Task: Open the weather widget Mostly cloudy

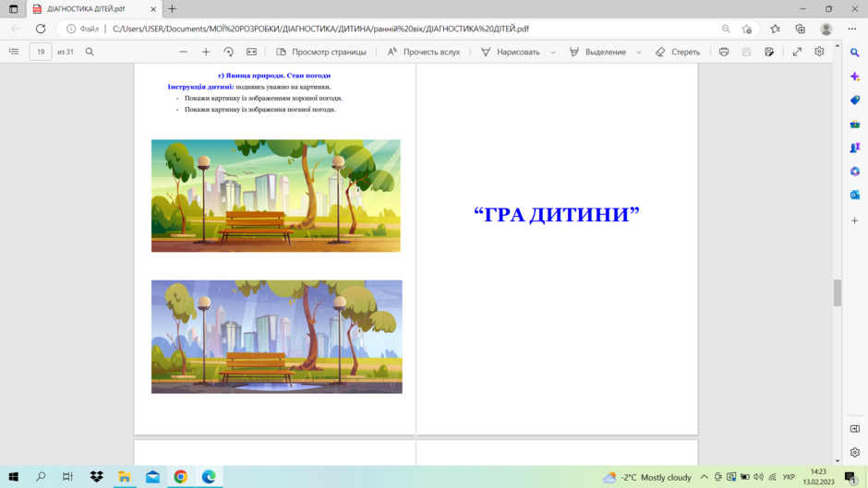Action: click(647, 477)
